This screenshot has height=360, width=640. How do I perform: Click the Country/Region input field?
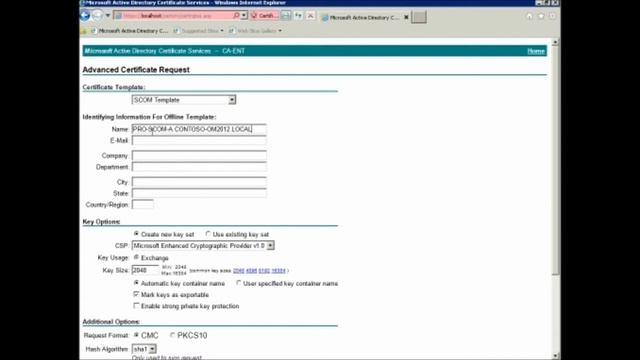(x=142, y=204)
